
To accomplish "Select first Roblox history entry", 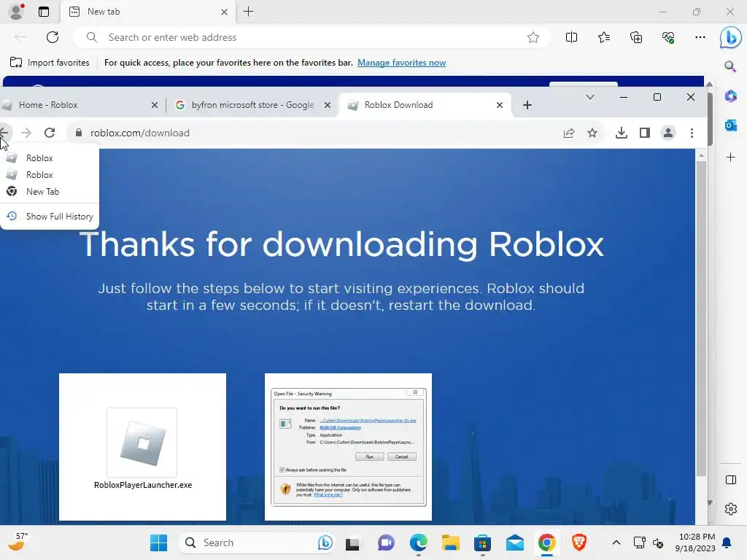I will (50, 158).
